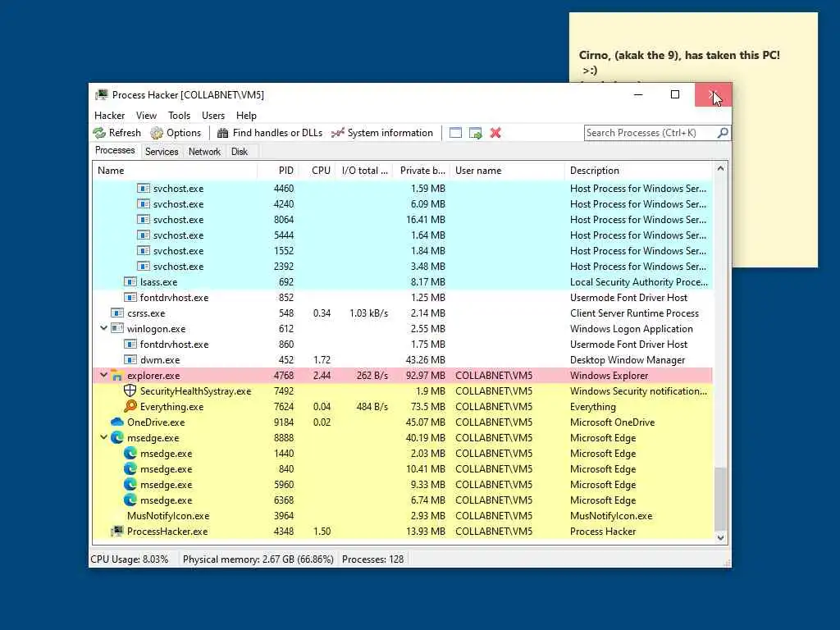Click the msedge.exe icon for PID 6368

pyautogui.click(x=130, y=500)
